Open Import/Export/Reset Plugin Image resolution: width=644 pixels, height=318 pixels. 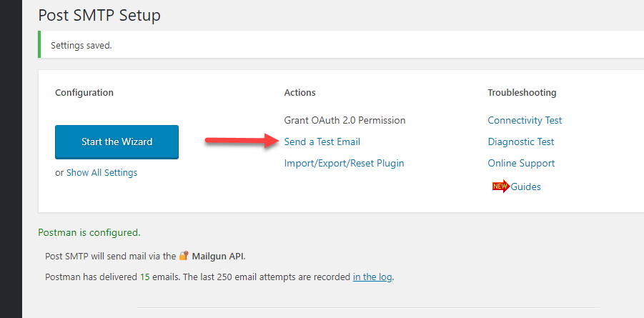pyautogui.click(x=345, y=163)
